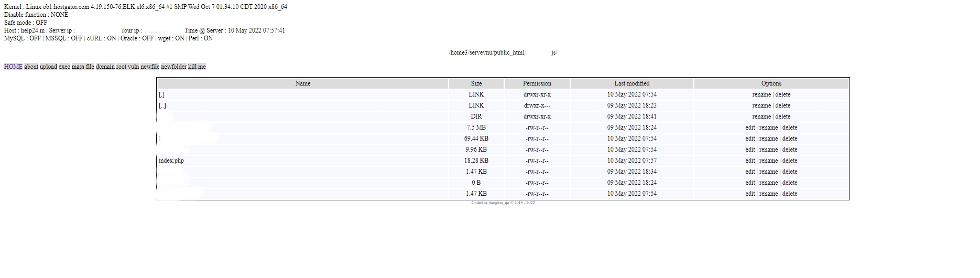
Task: Click the Name column header
Action: point(303,83)
